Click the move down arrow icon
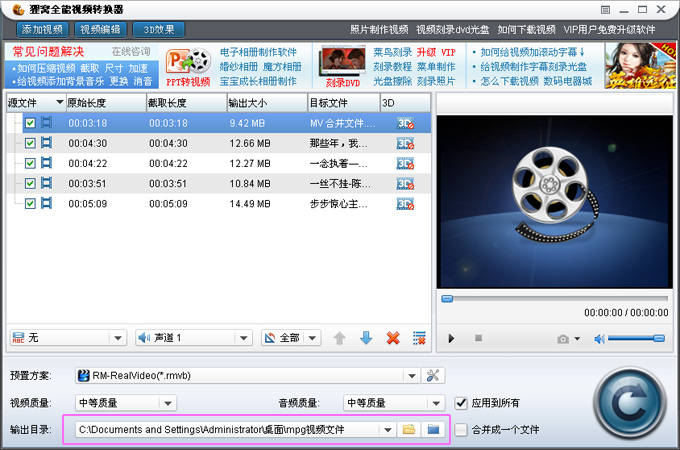The image size is (680, 450). (x=366, y=338)
